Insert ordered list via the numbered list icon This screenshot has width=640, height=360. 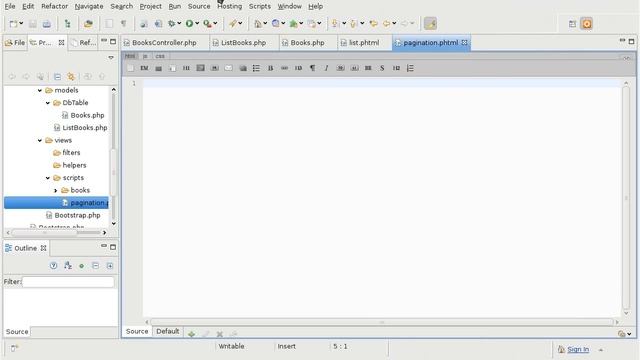[410, 68]
